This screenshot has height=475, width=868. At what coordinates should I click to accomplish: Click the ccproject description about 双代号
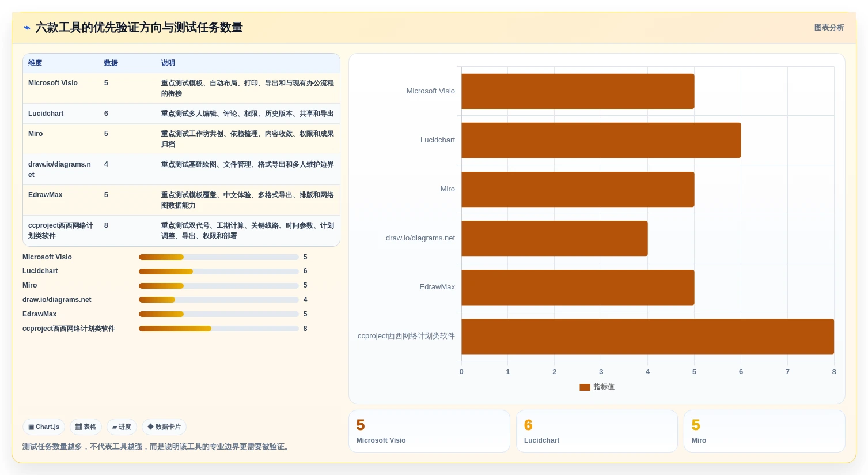[248, 231]
